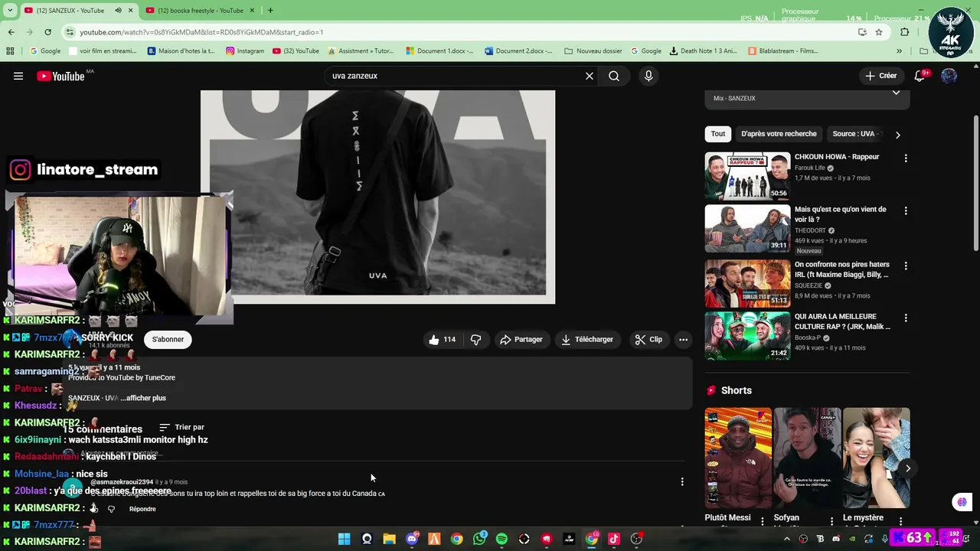The height and width of the screenshot is (551, 980).
Task: Run search with the magnifier button
Action: pos(614,76)
